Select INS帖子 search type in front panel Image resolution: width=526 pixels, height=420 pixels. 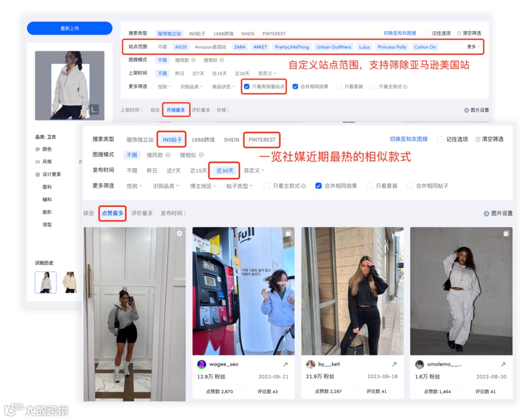pyautogui.click(x=172, y=140)
